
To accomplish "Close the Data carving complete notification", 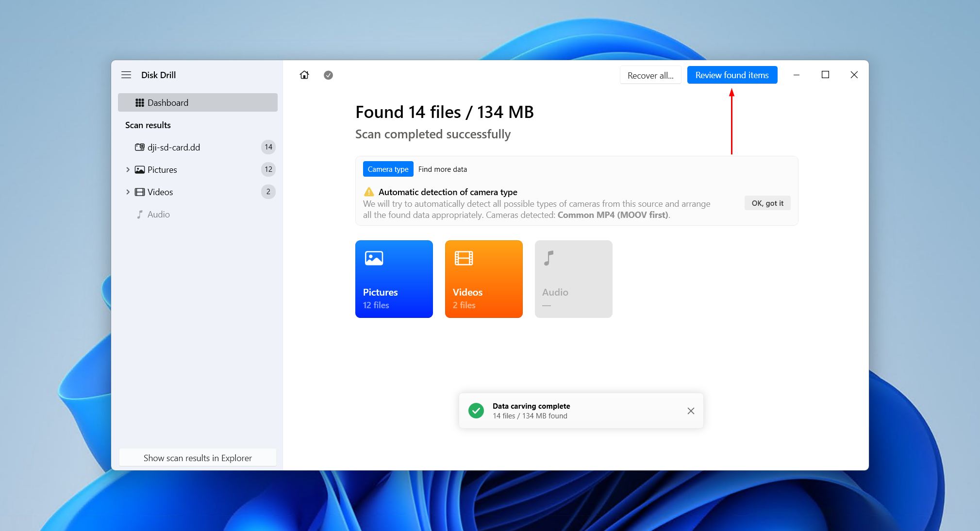I will point(691,411).
